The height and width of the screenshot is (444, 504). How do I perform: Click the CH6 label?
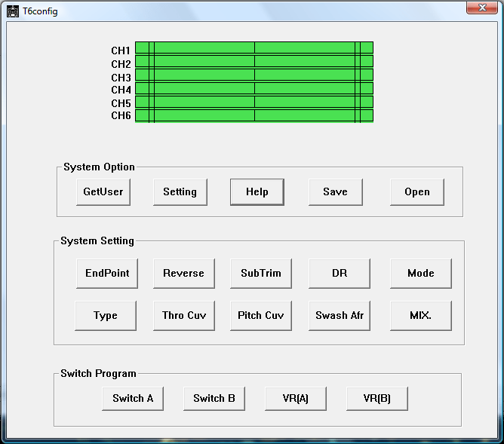(x=121, y=115)
